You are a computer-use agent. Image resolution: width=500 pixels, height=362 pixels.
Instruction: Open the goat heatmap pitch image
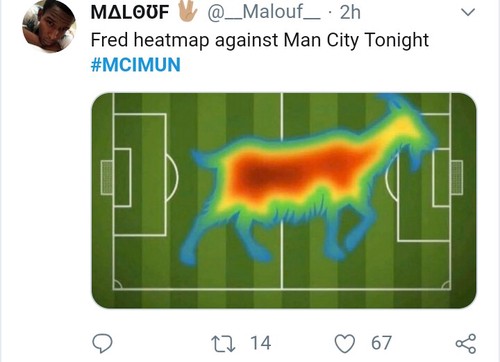pos(284,200)
